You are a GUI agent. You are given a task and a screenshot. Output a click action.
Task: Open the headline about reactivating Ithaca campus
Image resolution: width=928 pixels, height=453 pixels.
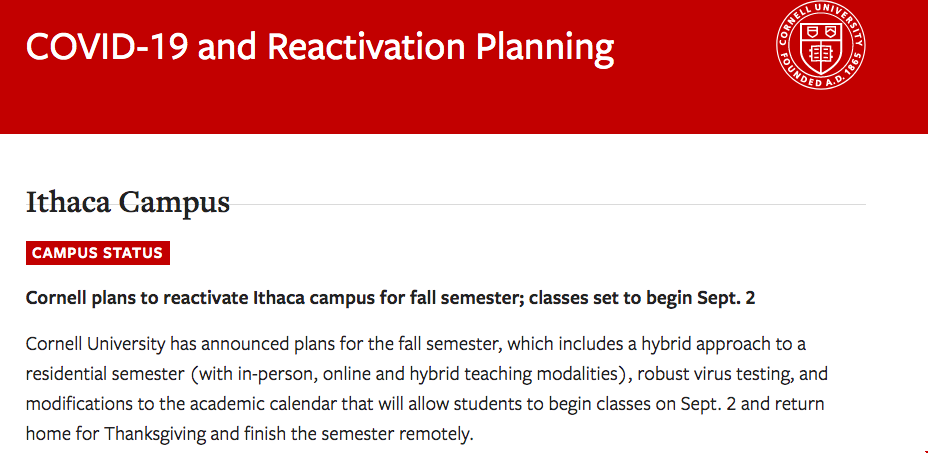click(390, 298)
